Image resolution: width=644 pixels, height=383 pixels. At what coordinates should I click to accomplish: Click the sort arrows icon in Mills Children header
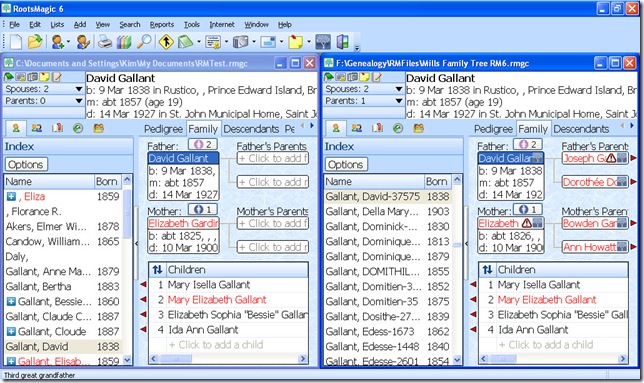(487, 270)
